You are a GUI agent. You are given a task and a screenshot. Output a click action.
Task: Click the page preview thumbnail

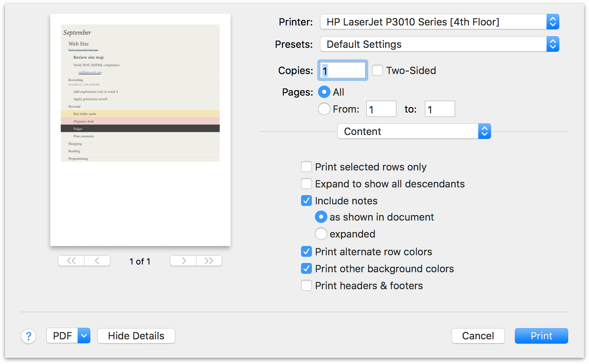(x=140, y=130)
